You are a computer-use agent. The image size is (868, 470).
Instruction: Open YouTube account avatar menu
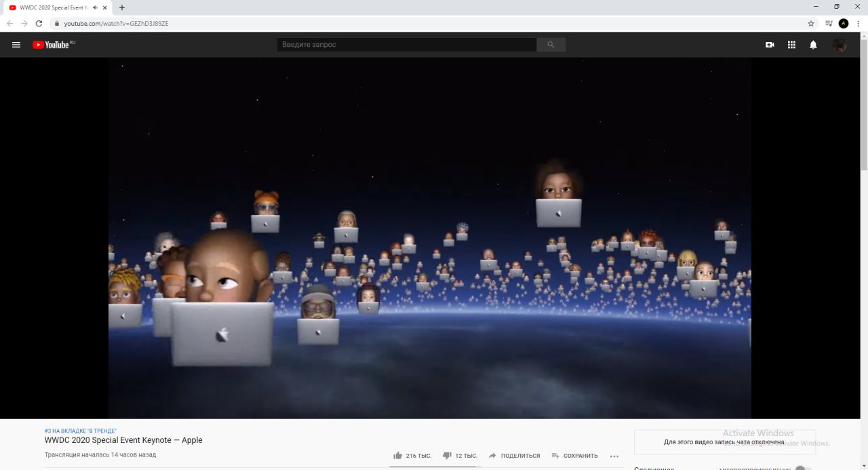840,45
